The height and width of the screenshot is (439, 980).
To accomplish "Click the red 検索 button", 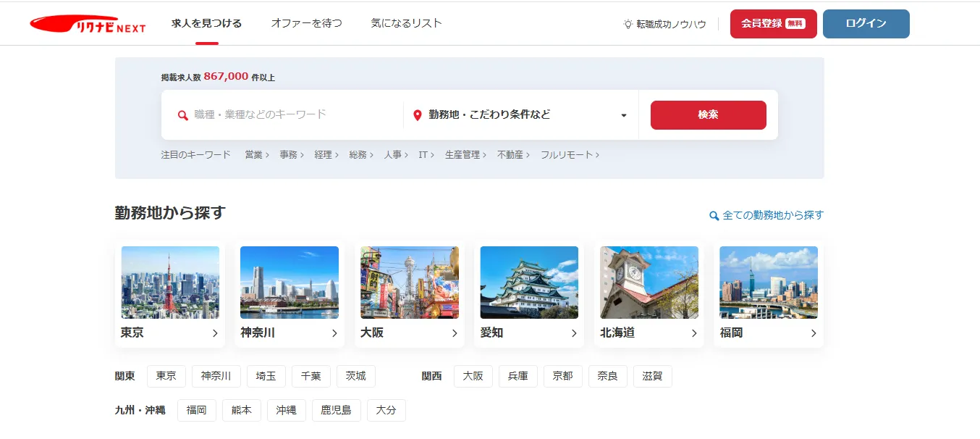I will click(x=708, y=115).
